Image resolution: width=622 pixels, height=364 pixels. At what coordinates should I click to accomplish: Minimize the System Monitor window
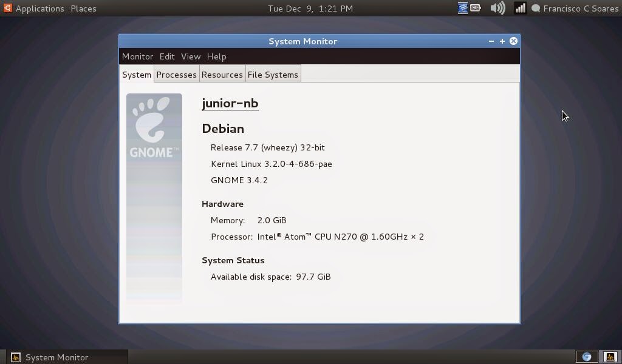(491, 41)
